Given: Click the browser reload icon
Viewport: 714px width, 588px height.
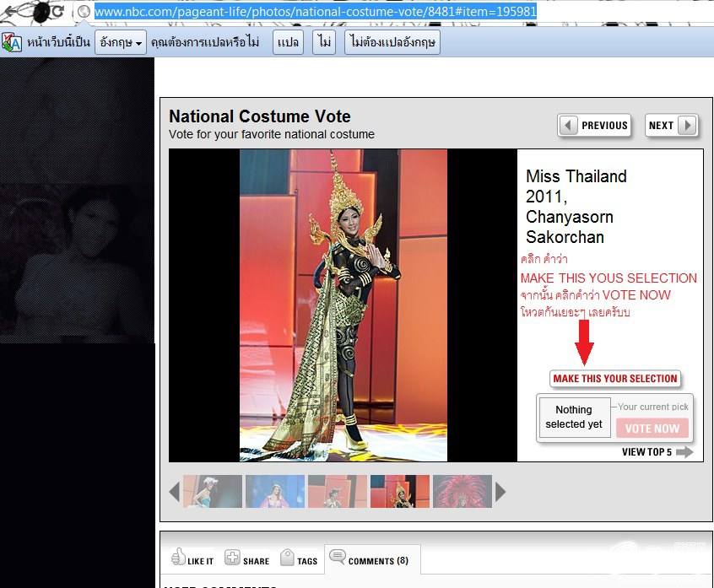Looking at the screenshot, I should pyautogui.click(x=57, y=11).
